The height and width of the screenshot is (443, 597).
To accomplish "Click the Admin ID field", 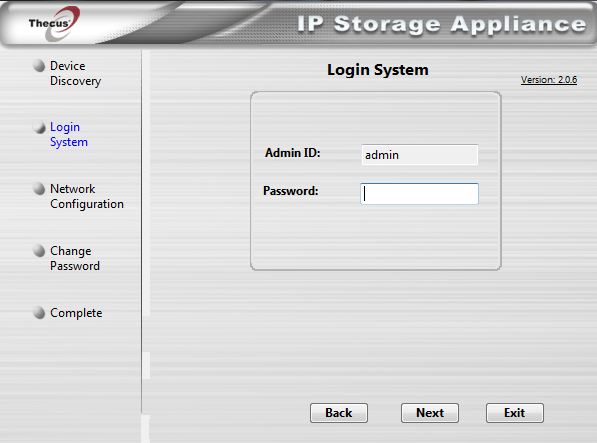I will click(x=420, y=155).
